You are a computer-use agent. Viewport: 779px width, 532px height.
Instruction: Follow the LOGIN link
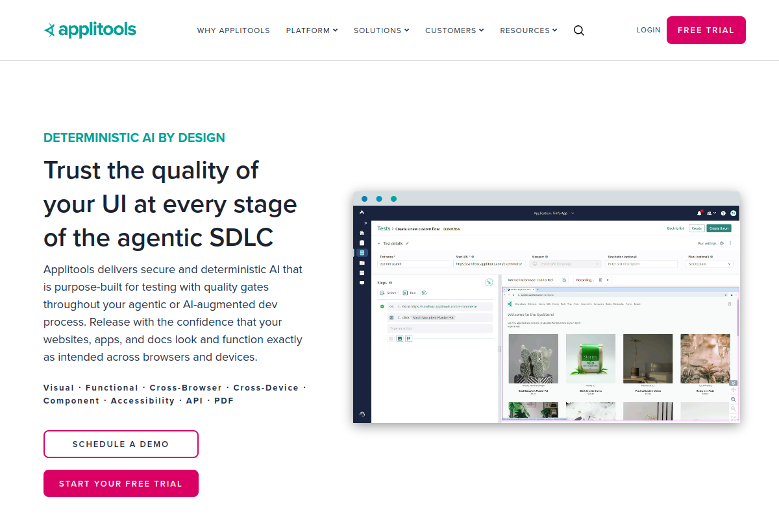(x=649, y=30)
